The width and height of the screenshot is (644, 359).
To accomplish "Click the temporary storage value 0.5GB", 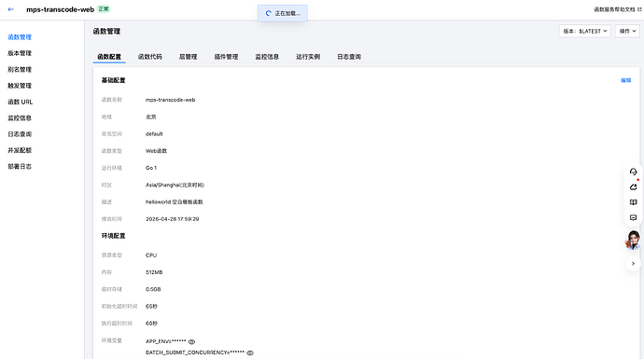I will point(153,289).
